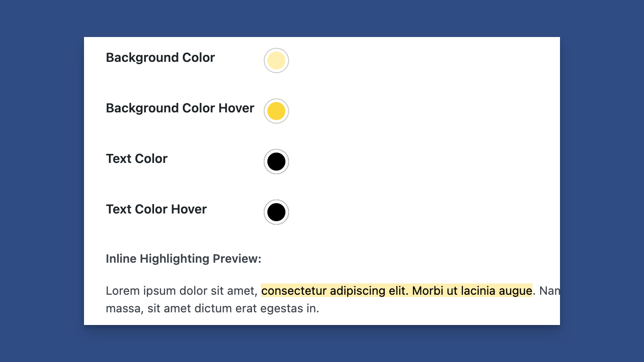Click the word "Morbi" in highlighted text
Image resolution: width=644 pixels, height=362 pixels.
coord(428,291)
